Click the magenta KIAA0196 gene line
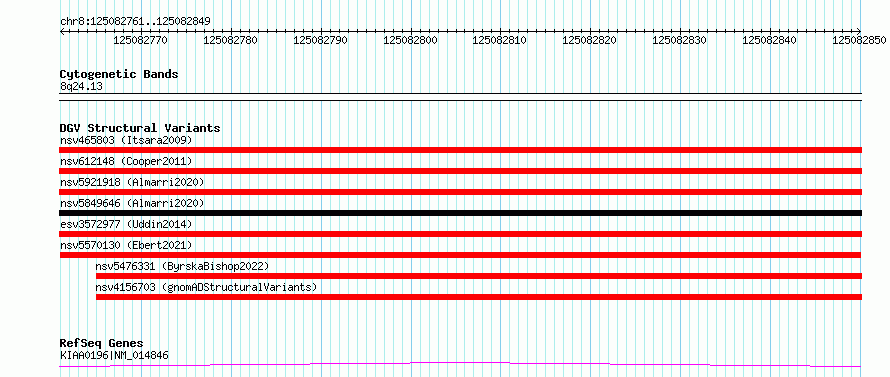 point(460,364)
